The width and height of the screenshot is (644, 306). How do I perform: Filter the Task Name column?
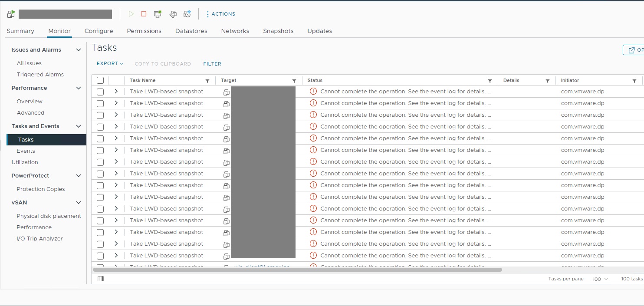207,81
